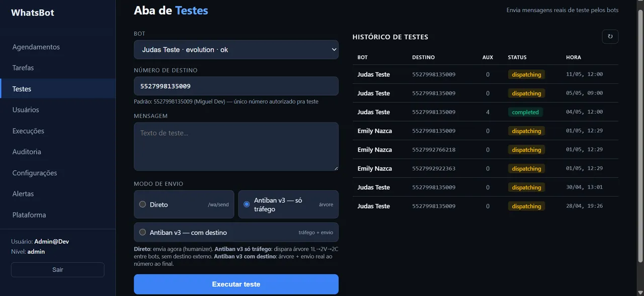Choose Antiban v3 só tráfego mode

(x=288, y=204)
